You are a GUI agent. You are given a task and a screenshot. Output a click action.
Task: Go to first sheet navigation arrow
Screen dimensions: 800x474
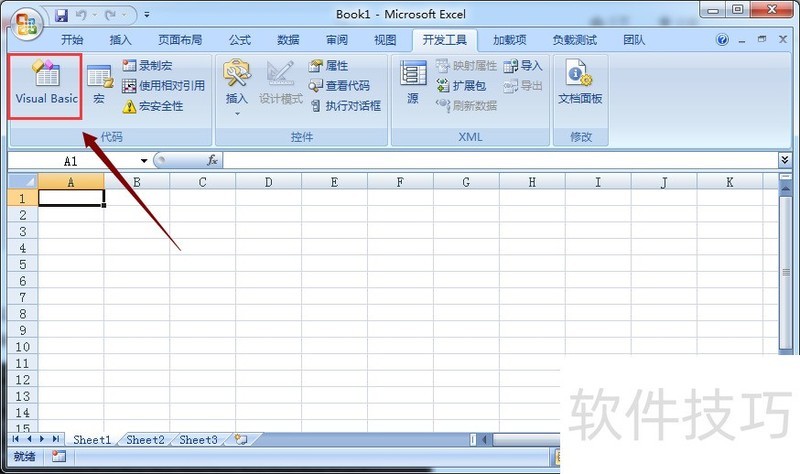16,439
